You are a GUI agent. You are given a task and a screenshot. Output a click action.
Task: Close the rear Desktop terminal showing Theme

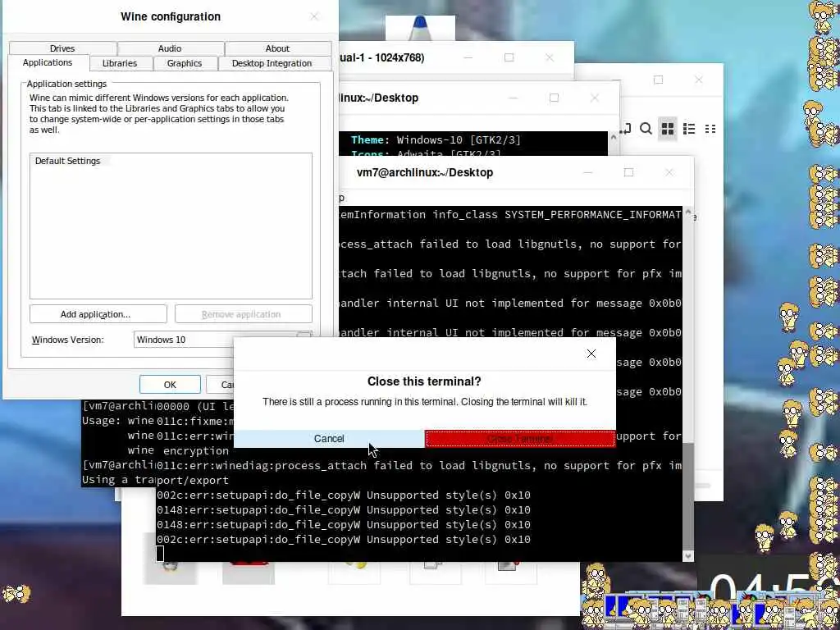[x=595, y=98]
